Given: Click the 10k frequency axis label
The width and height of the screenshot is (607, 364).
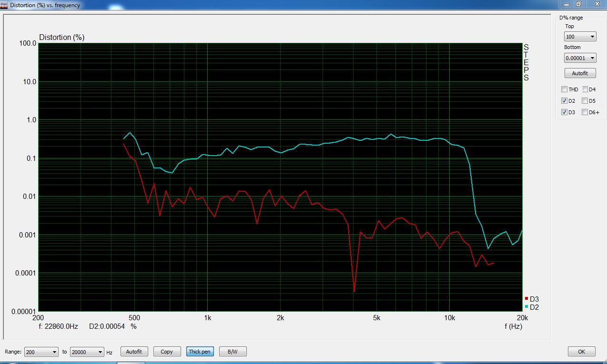Looking at the screenshot, I should pyautogui.click(x=449, y=318).
